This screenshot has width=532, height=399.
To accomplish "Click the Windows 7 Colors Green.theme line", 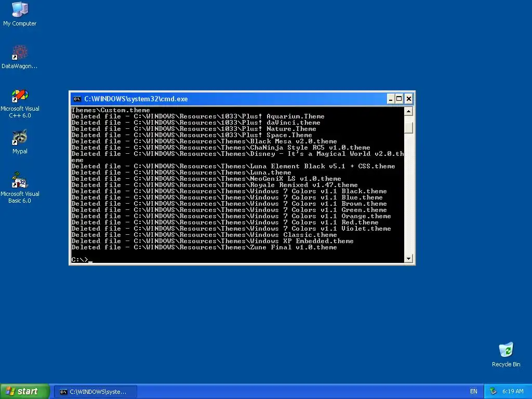I will point(229,210).
